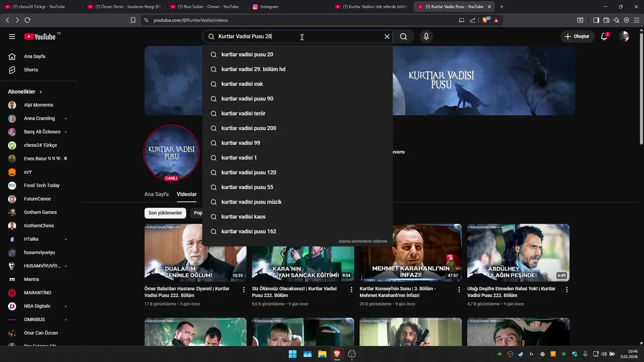The image size is (644, 362).
Task: Reload the page
Action: tap(27, 20)
